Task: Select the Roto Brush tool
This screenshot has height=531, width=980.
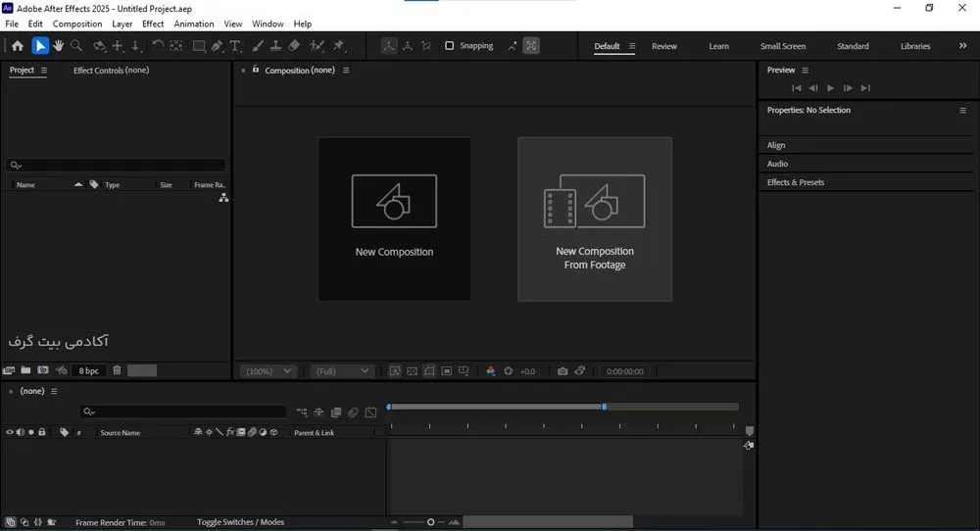Action: pos(317,46)
